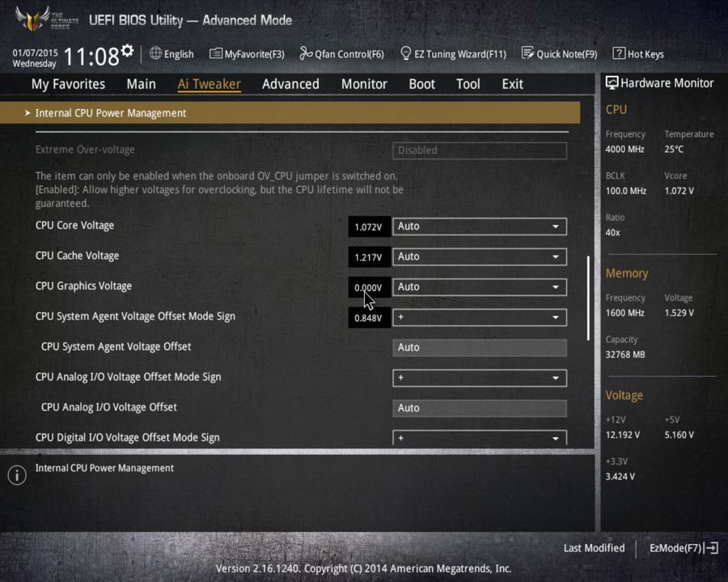Open the Boot tab
Screen dimensions: 728x582
pos(422,84)
